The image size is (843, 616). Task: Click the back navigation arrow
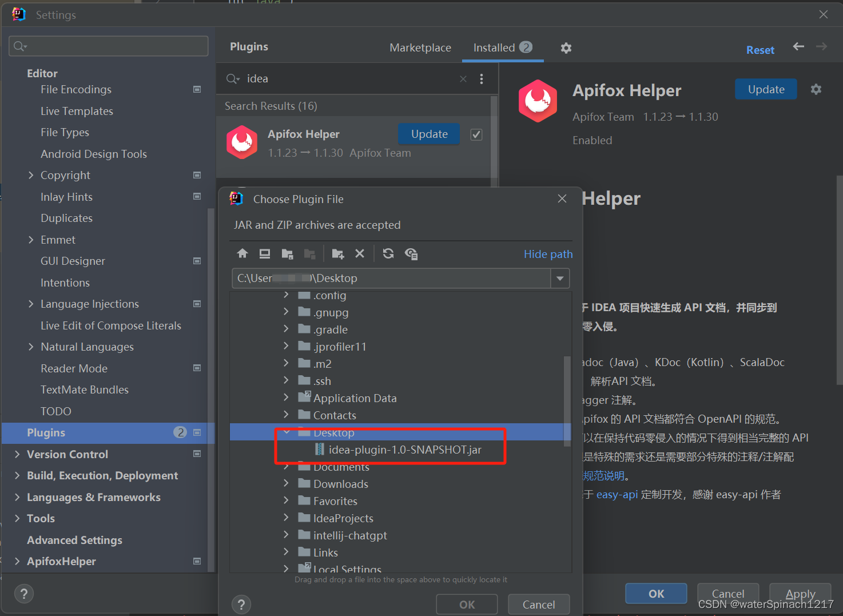[798, 46]
